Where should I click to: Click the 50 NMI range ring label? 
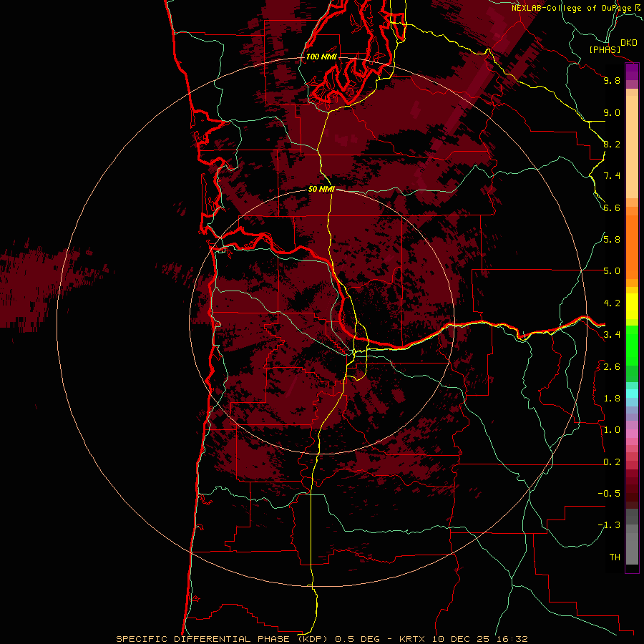[321, 190]
